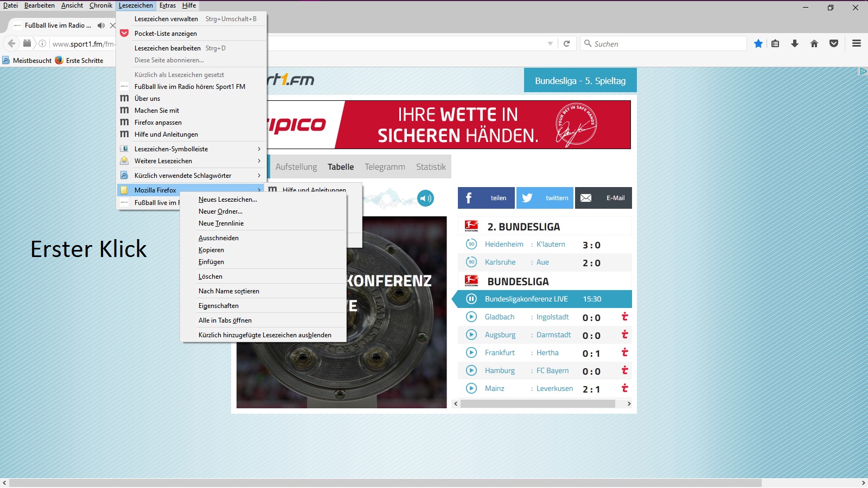This screenshot has width=868, height=488.
Task: Reload the page with the refresh icon
Action: [x=566, y=43]
